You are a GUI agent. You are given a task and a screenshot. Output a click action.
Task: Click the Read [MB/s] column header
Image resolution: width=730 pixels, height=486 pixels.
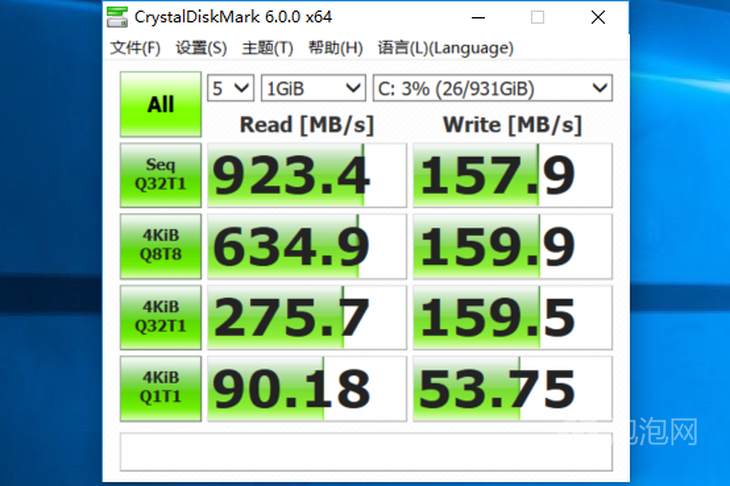click(x=307, y=125)
